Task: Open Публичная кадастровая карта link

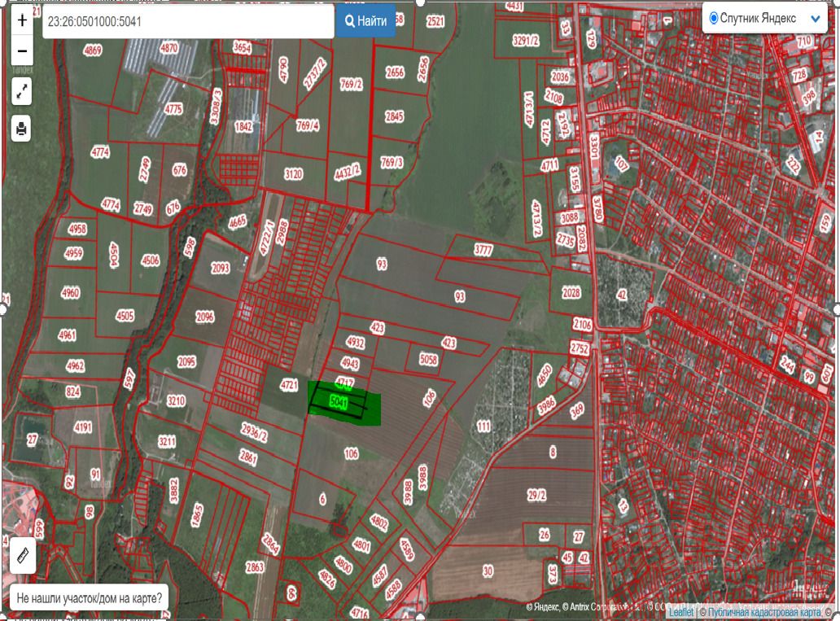Action: point(765,612)
